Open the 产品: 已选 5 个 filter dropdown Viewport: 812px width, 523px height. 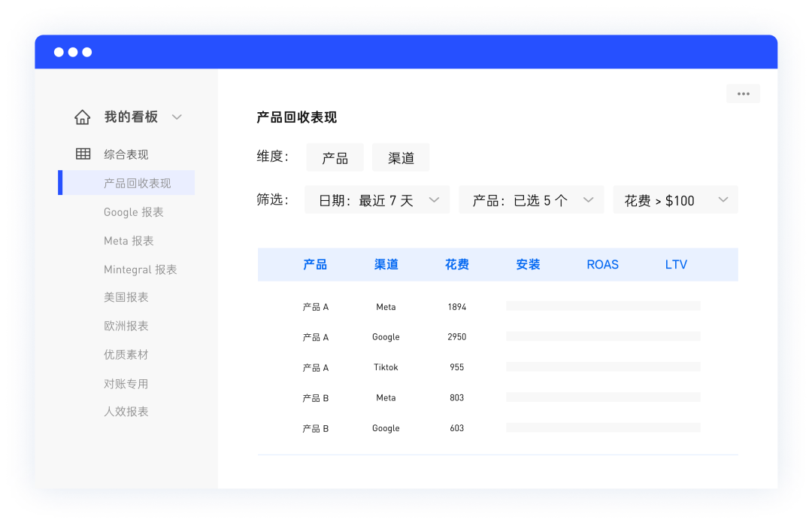(x=531, y=199)
